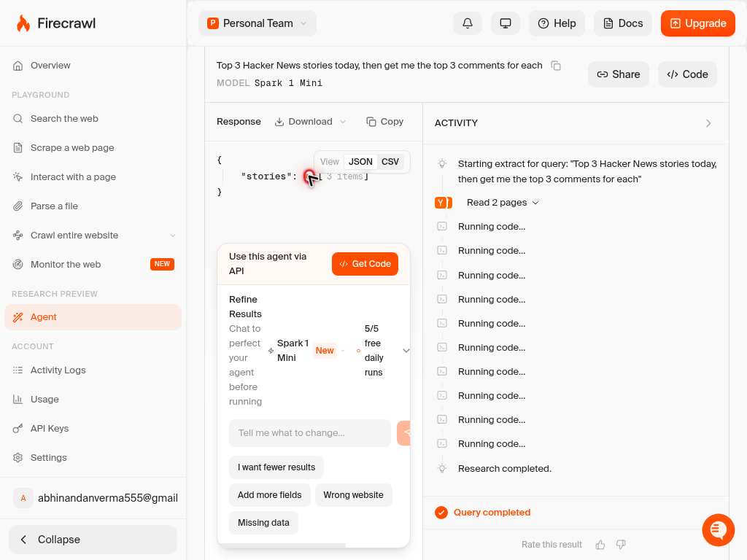747x560 pixels.
Task: Open Settings in sidebar
Action: point(93,457)
